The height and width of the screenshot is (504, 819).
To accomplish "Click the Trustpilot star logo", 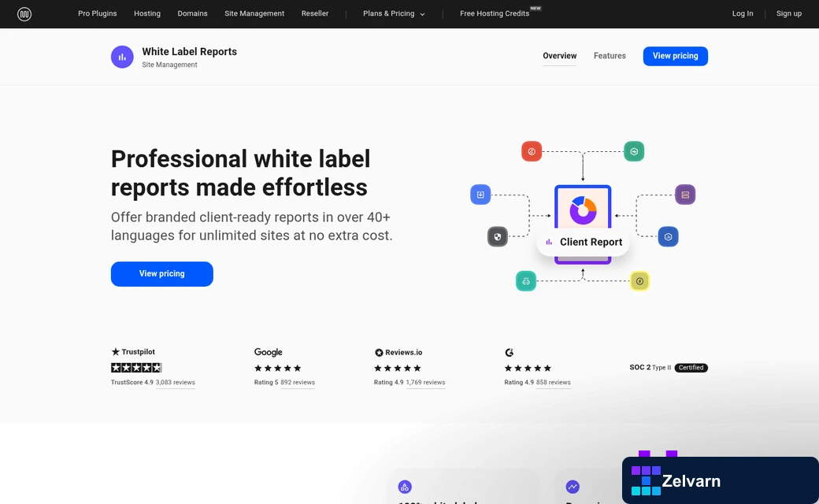I will [x=116, y=351].
